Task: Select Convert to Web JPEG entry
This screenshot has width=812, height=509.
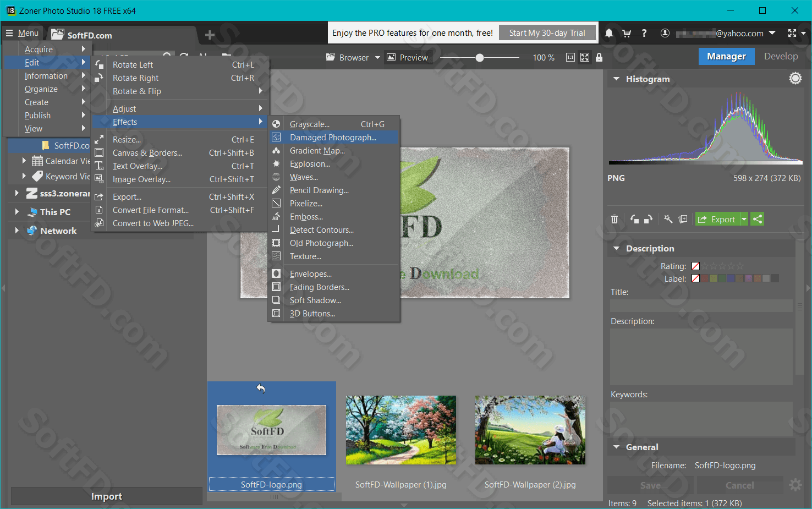Action: [x=180, y=223]
